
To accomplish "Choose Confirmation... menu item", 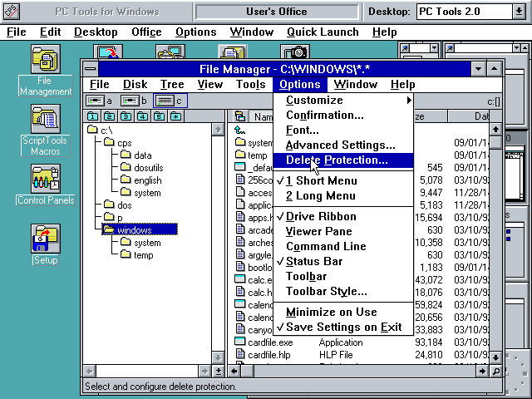I will point(343,115).
